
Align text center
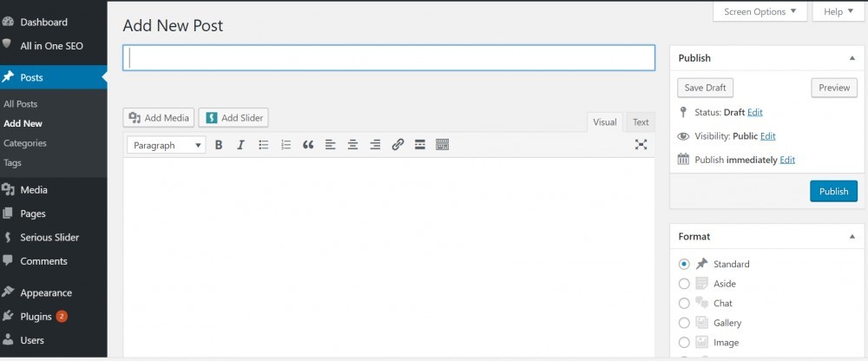352,145
